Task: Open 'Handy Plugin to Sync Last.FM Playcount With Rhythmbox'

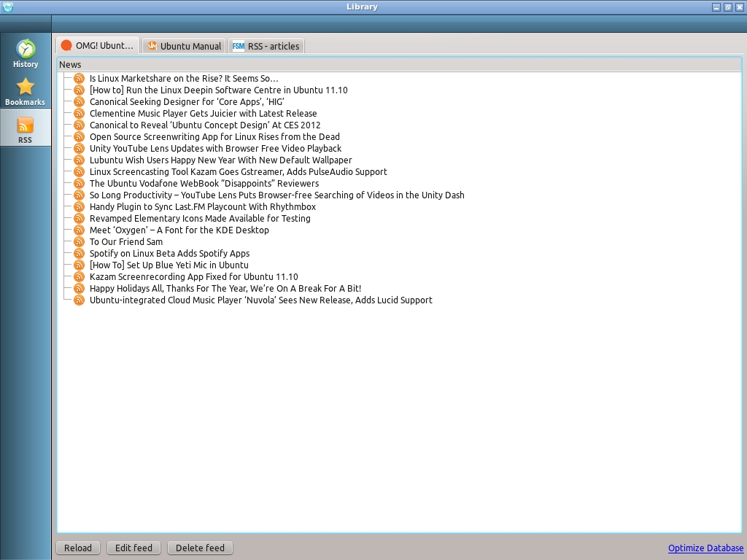Action: coord(203,206)
